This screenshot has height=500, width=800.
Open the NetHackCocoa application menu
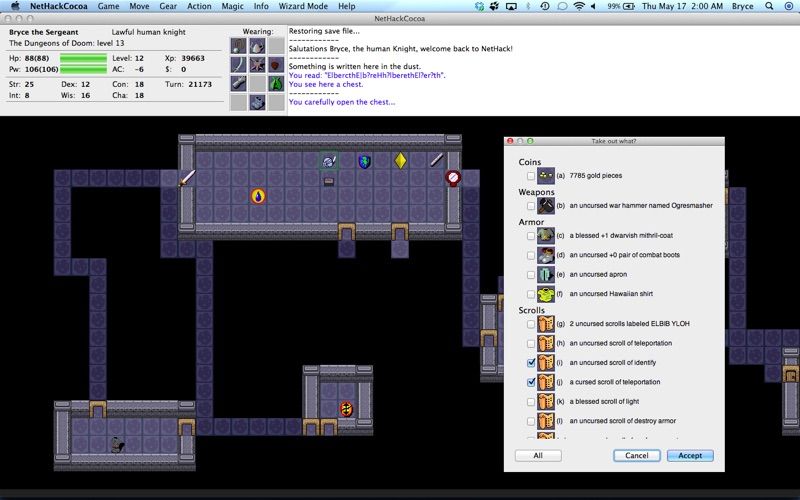click(x=59, y=6)
